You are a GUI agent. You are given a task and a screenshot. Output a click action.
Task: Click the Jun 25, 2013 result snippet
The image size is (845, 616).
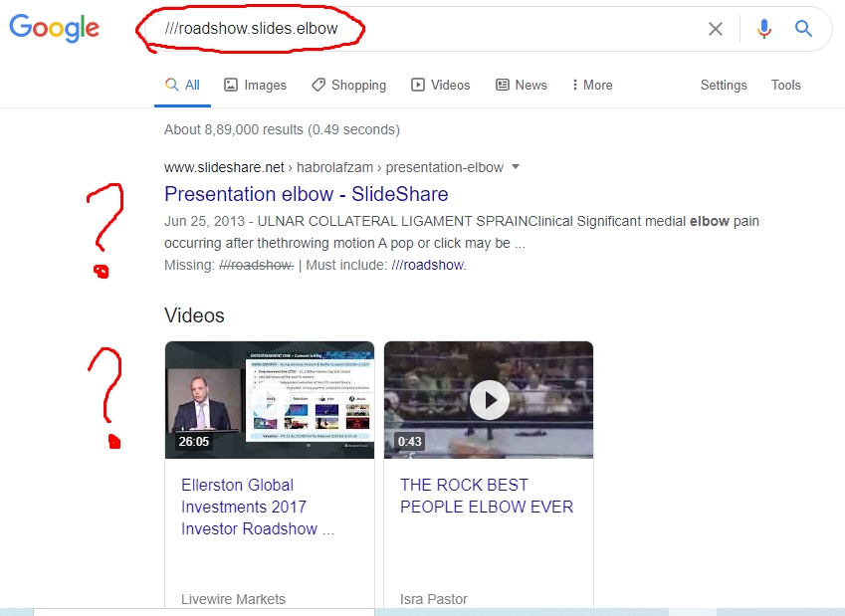click(x=461, y=232)
